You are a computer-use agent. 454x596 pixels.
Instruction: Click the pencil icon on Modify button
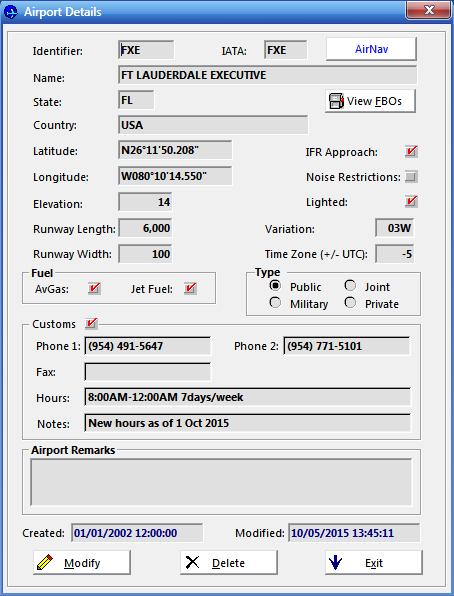tap(44, 563)
